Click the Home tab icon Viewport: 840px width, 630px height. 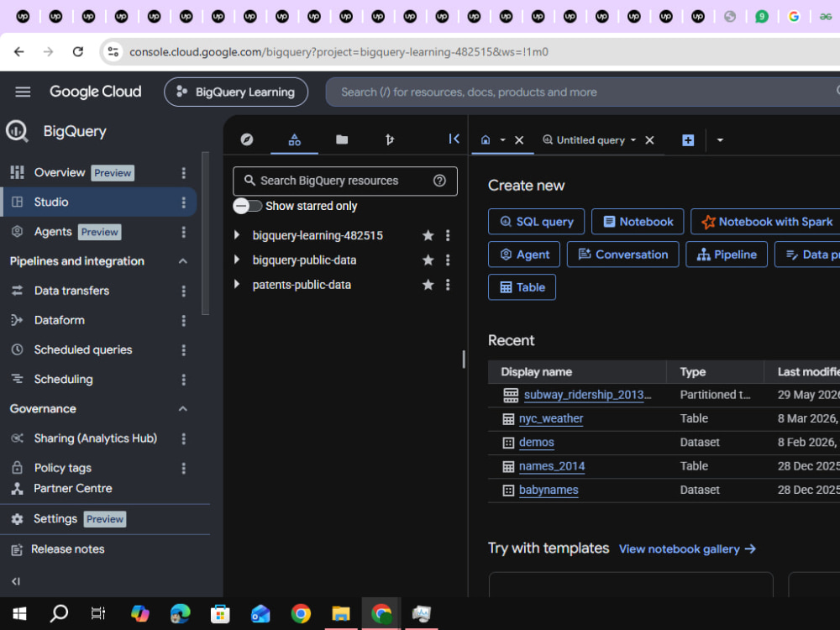coord(486,139)
